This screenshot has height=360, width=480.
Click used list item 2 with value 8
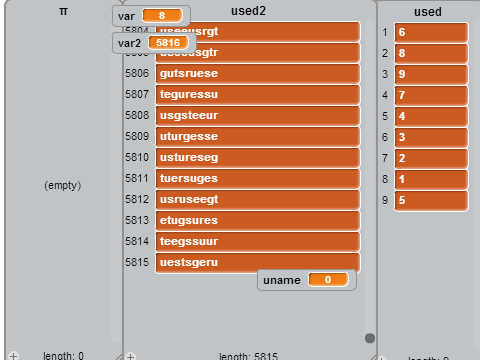click(x=431, y=54)
